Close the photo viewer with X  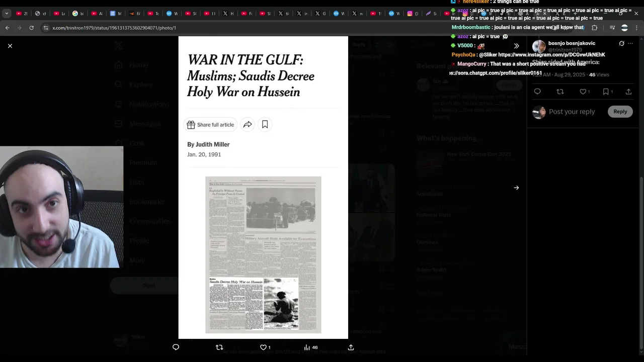point(10,46)
